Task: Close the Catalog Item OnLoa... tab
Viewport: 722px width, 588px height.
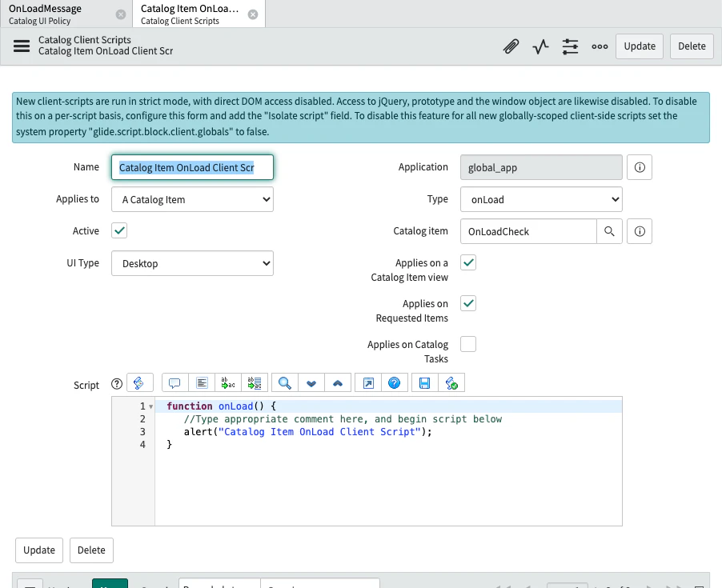Action: [253, 14]
